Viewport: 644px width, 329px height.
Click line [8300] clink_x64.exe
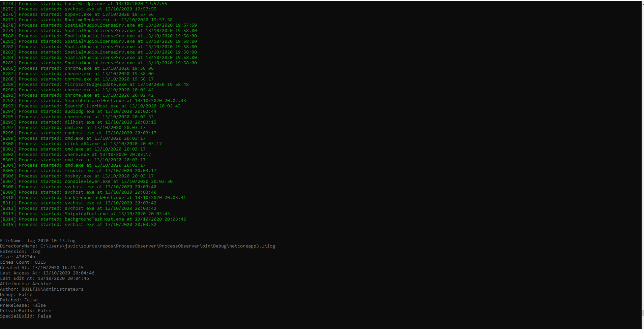pos(81,144)
